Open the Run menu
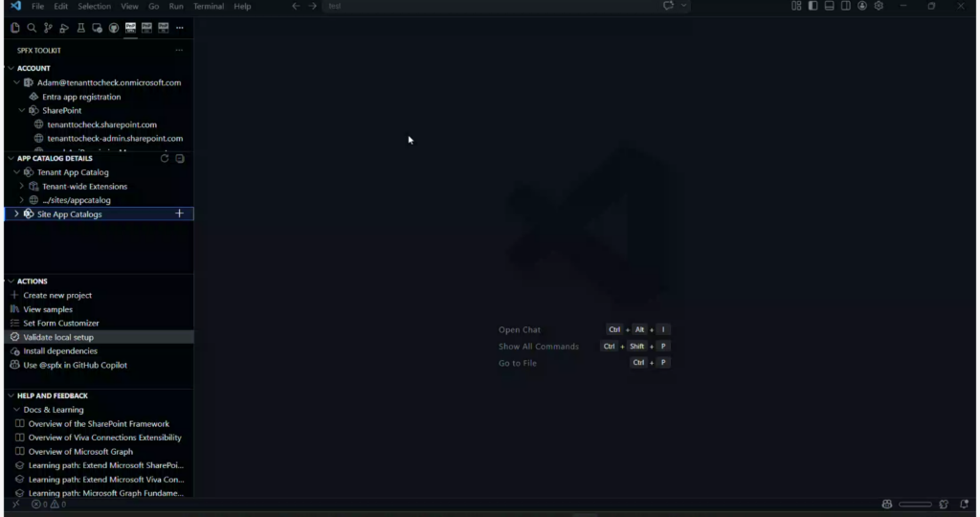980x517 pixels. (176, 7)
